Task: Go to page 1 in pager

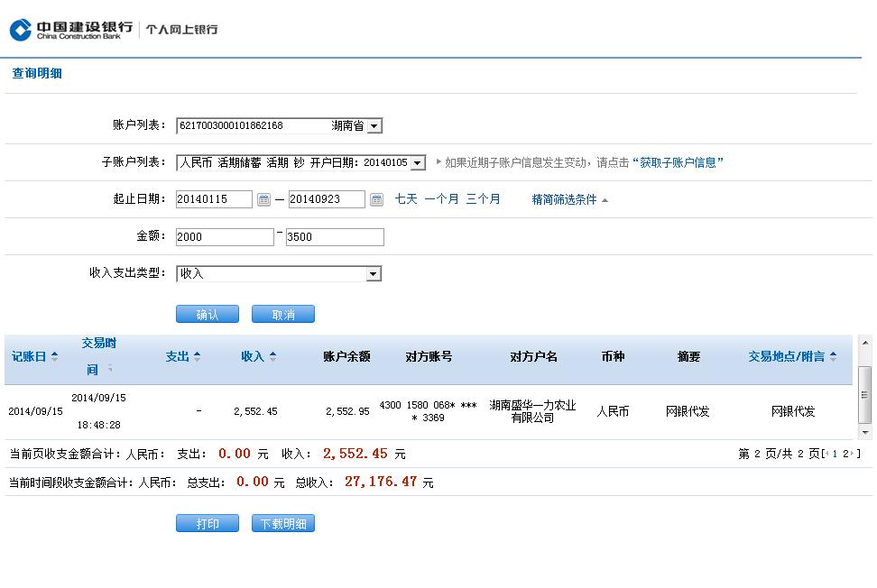Action: (x=835, y=454)
